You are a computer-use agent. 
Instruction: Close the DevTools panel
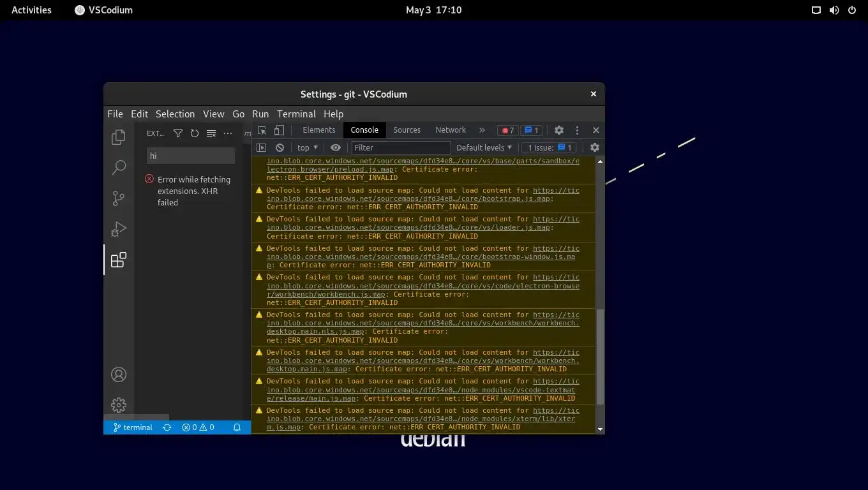tap(596, 130)
